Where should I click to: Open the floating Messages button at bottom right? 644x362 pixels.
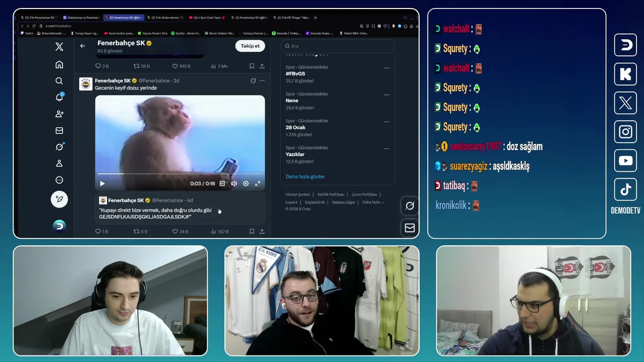pos(410,228)
